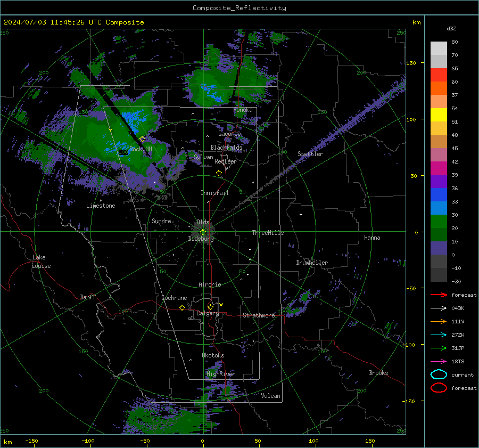Select the Blackfalds city label
Viewport: 479px width, 448px height.
tap(226, 148)
